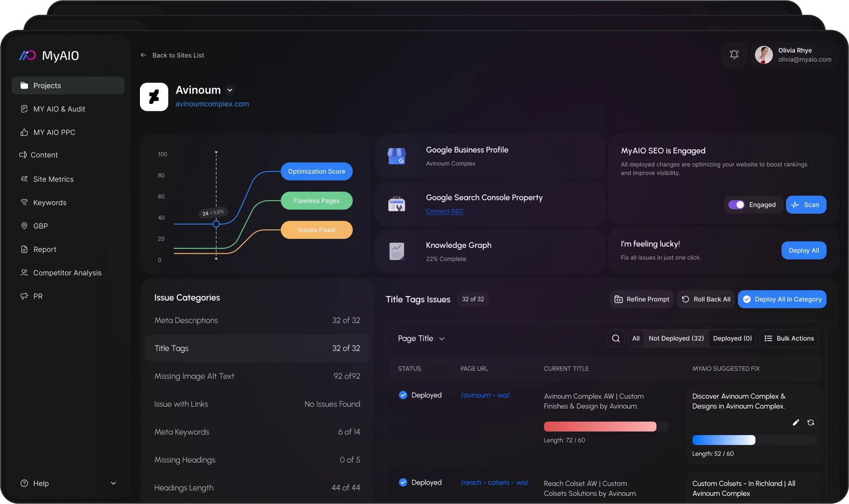Click the Refine Prompt button
The image size is (849, 504).
pyautogui.click(x=642, y=299)
